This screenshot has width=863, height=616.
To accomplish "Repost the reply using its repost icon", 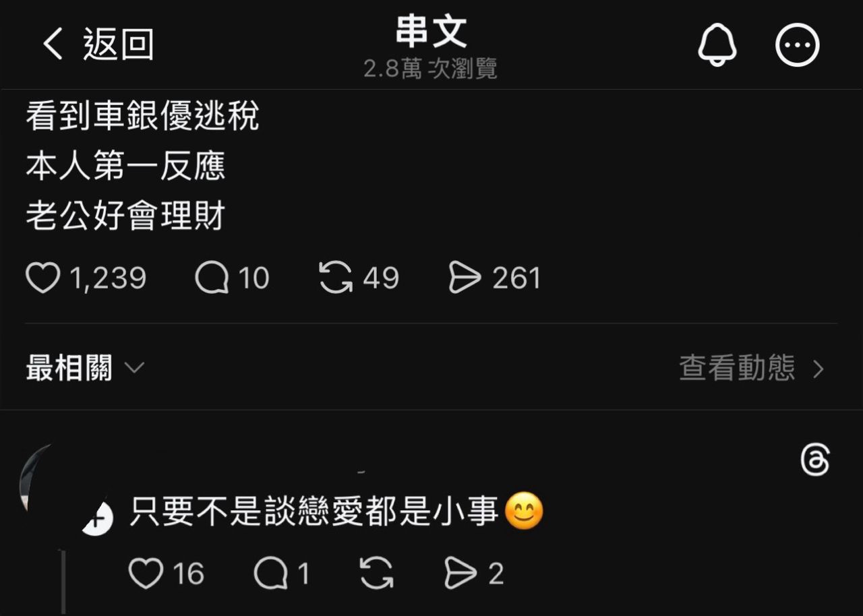I will pyautogui.click(x=376, y=574).
